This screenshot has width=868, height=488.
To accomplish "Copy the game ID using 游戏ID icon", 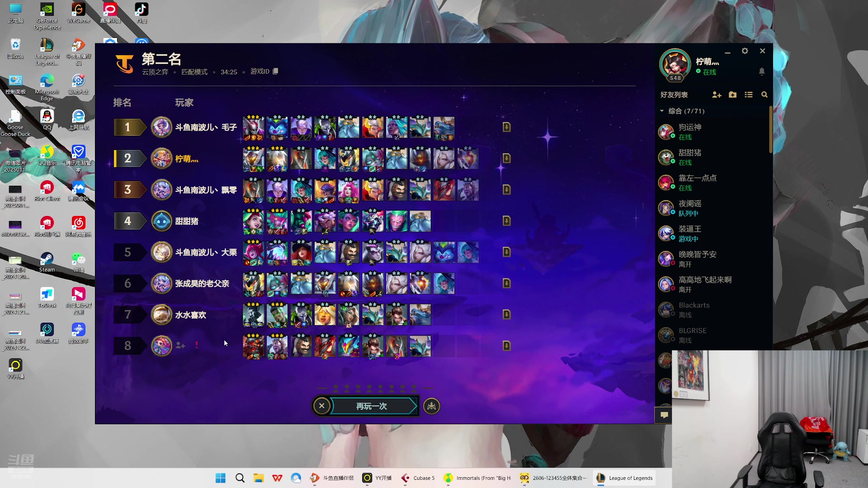I will (x=275, y=71).
